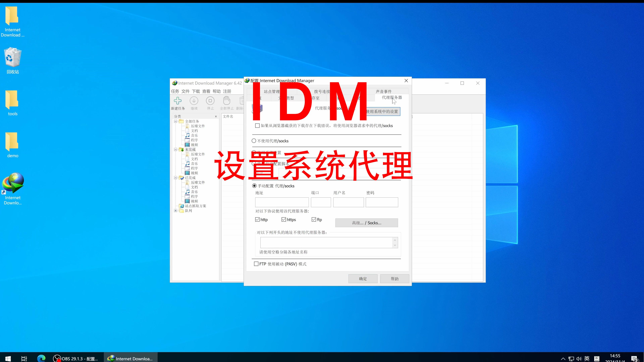644x362 pixels.
Task: Show hidden system tray icons
Action: [563, 359]
